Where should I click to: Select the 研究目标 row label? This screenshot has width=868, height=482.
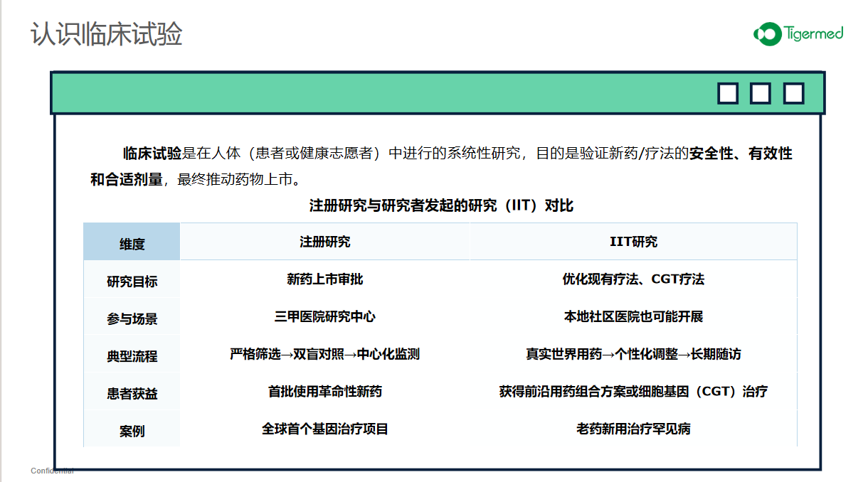[132, 282]
